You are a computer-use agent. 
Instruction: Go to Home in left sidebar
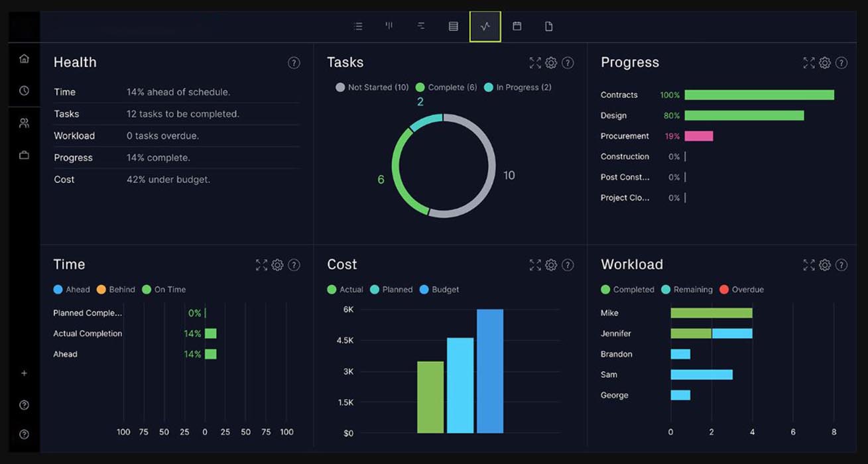pyautogui.click(x=24, y=58)
